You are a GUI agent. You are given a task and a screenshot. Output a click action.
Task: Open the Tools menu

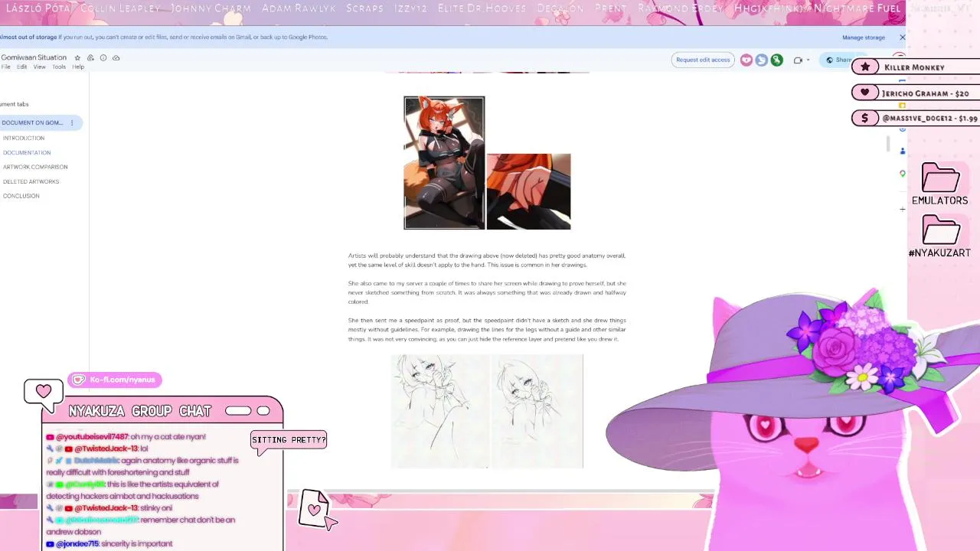tap(59, 67)
